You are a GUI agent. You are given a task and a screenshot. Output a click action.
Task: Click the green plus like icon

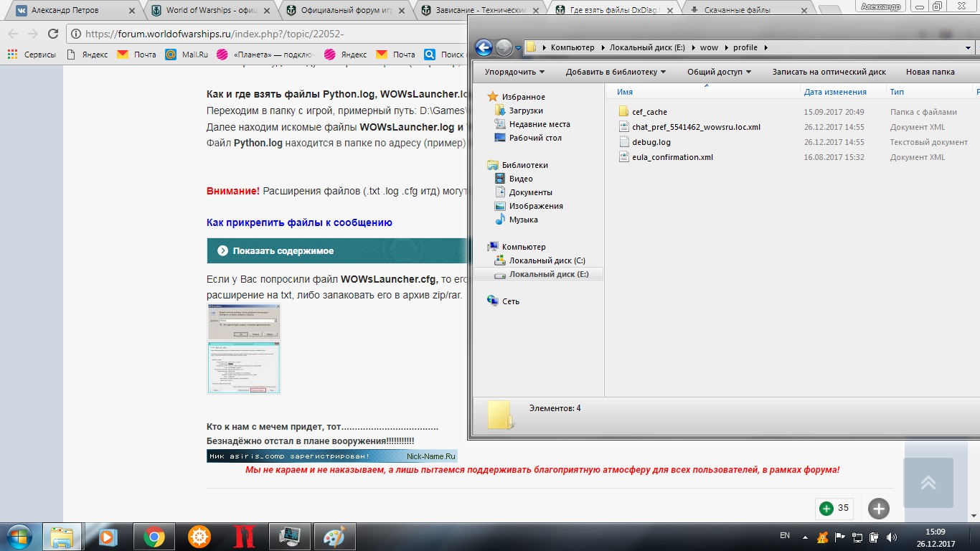point(826,508)
